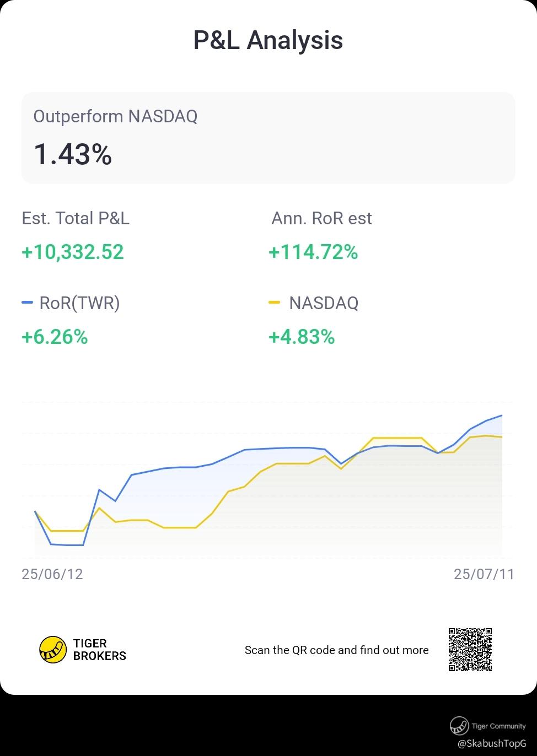
Task: Click the blue RoR(TWR) legend marker
Action: tap(28, 303)
